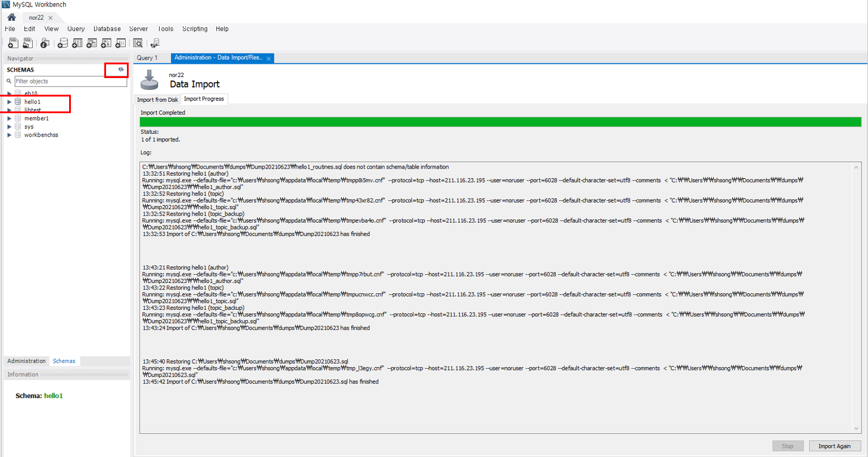
Task: Create a new stored procedure toolbar icon
Action: 106,43
